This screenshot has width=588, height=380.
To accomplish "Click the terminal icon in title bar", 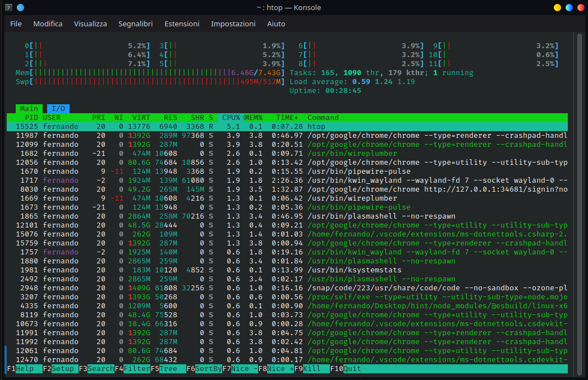I will pyautogui.click(x=8, y=8).
